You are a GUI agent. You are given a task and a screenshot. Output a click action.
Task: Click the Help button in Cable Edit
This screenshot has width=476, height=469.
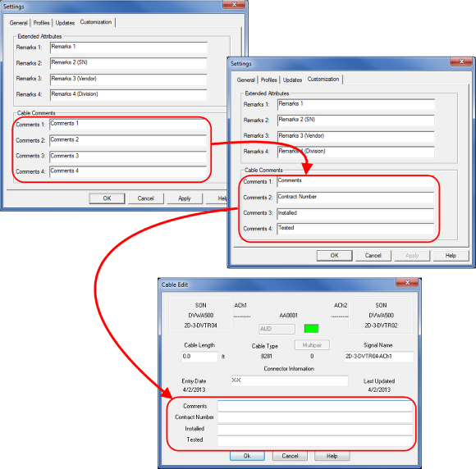click(x=332, y=456)
